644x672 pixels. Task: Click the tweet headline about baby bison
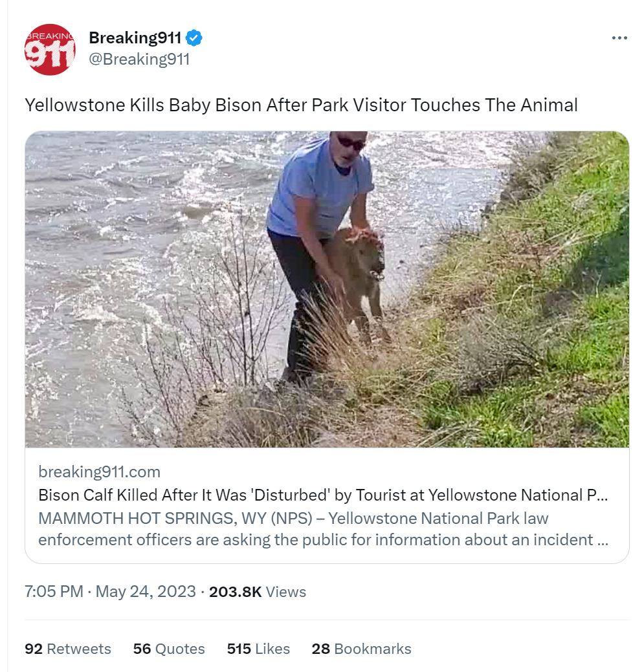click(x=301, y=105)
